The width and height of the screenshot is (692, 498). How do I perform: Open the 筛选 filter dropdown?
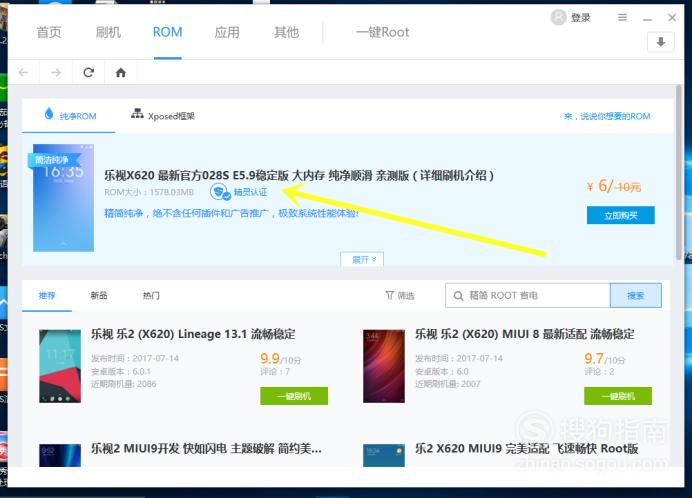click(x=400, y=295)
